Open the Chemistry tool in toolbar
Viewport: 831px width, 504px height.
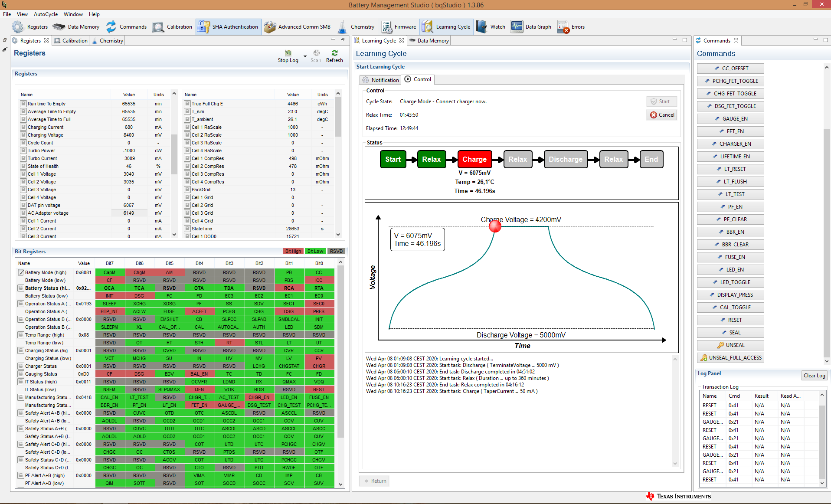[x=356, y=27]
